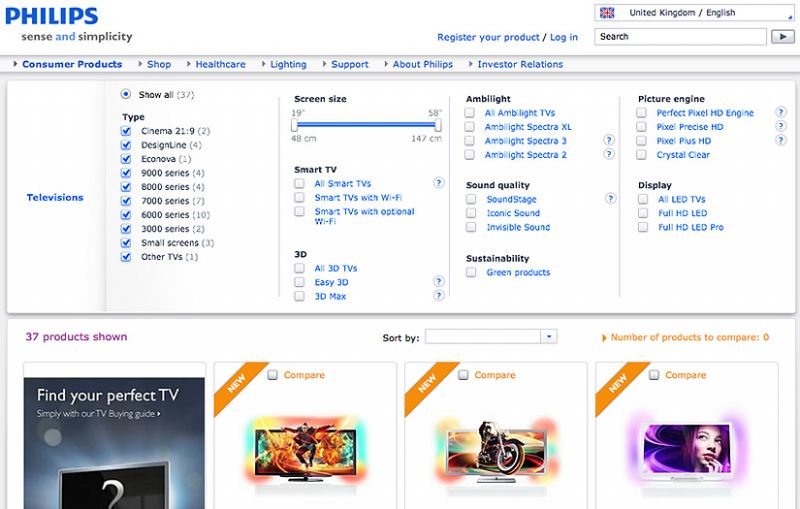
Task: Open the United Kingdom / English country selector
Action: coord(694,13)
